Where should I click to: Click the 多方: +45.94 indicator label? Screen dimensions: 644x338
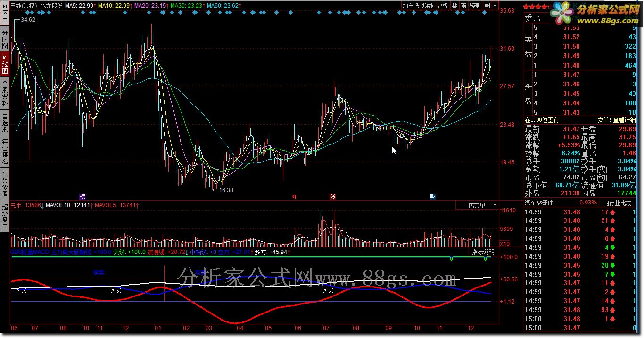(272, 253)
